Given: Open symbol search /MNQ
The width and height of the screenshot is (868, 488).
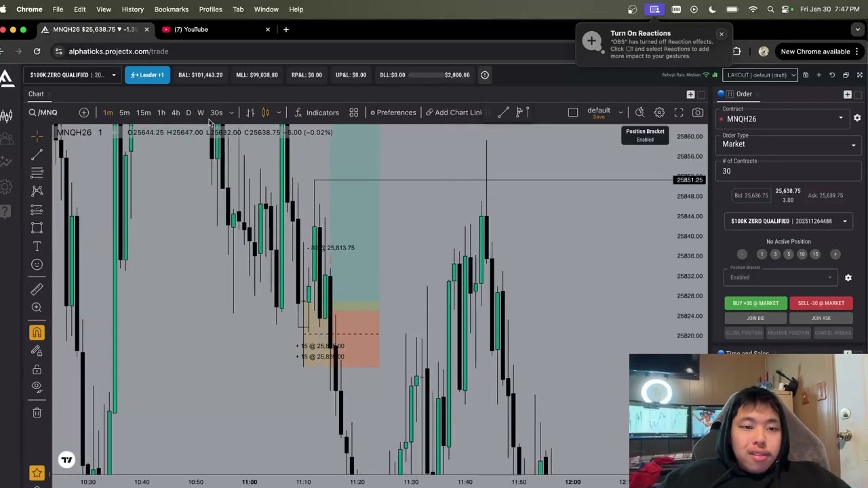Looking at the screenshot, I should (43, 113).
